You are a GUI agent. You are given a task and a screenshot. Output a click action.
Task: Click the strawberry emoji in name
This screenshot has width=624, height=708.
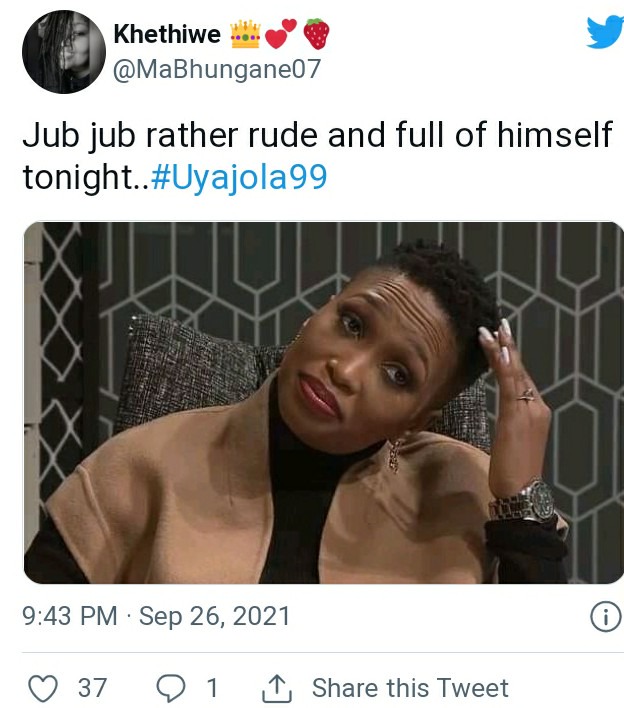[316, 34]
